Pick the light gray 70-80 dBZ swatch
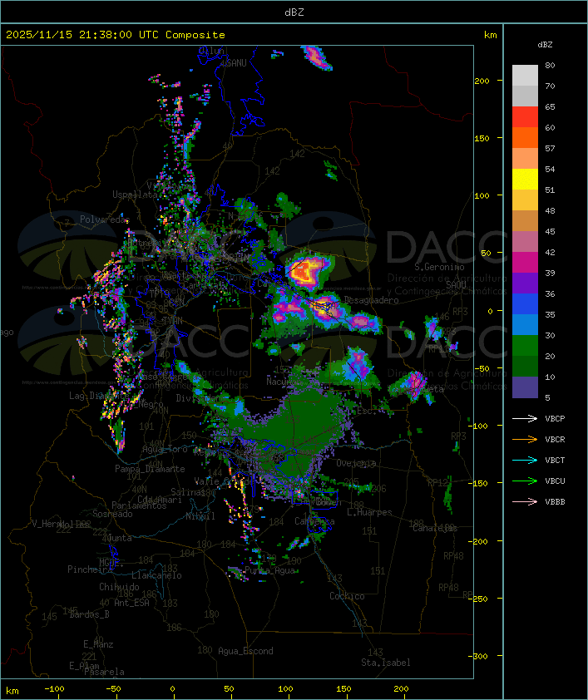Screen dimensions: 588x700 pyautogui.click(x=525, y=76)
